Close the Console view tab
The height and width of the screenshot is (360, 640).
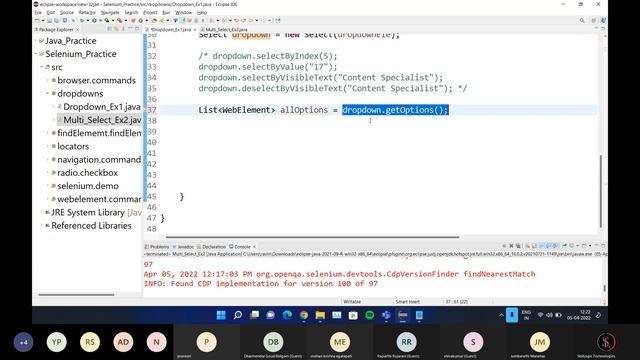254,247
